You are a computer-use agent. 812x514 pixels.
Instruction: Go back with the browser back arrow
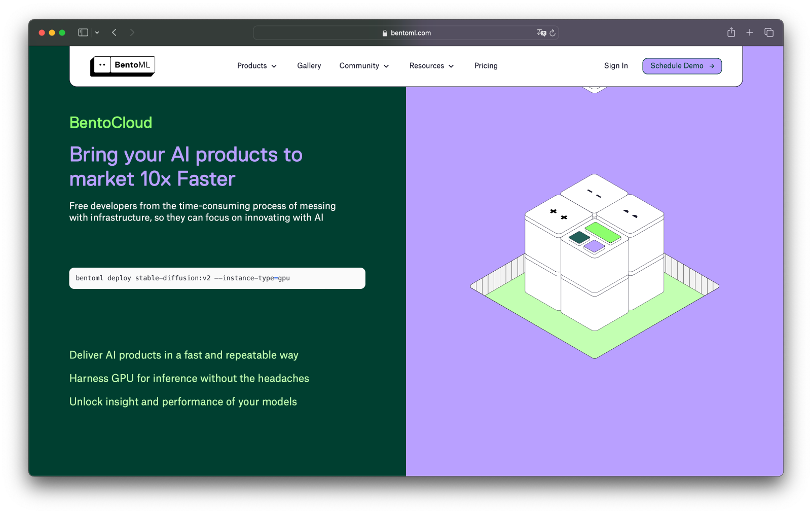pos(115,32)
